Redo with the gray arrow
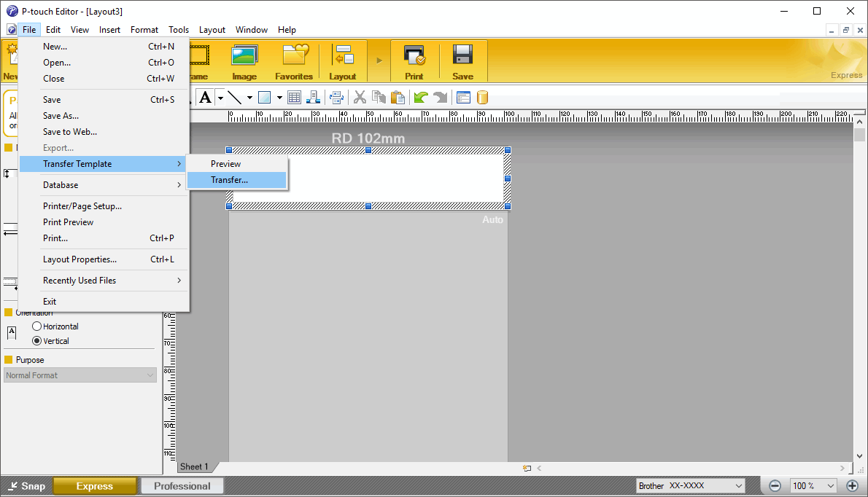This screenshot has width=868, height=497. click(440, 98)
